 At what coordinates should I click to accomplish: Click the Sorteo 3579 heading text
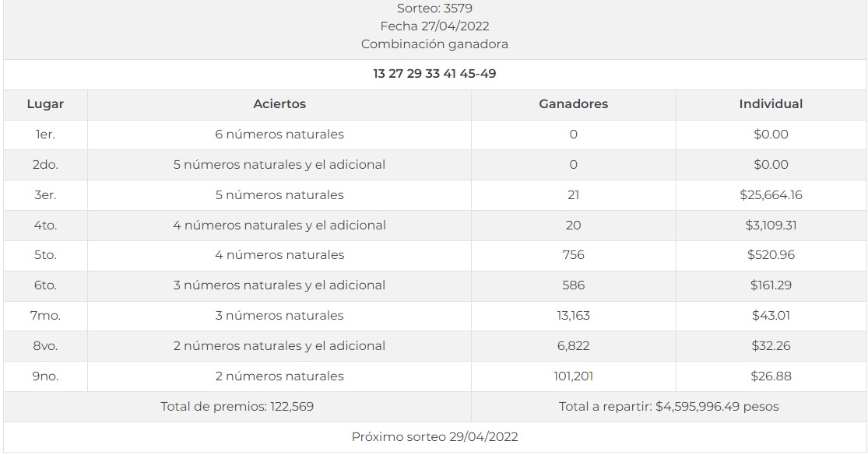434,9
